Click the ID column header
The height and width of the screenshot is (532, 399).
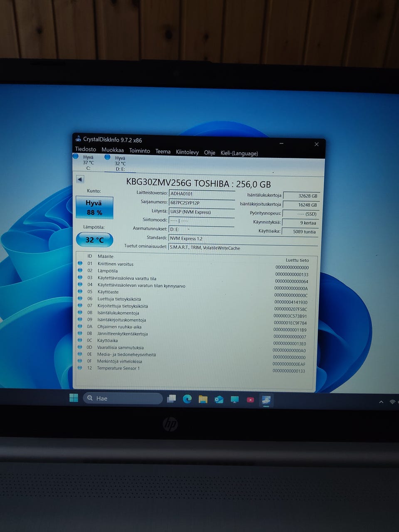[x=90, y=256]
